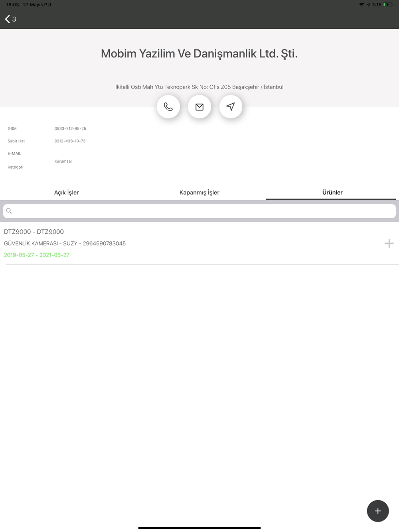Focus the product search field

coord(199,211)
